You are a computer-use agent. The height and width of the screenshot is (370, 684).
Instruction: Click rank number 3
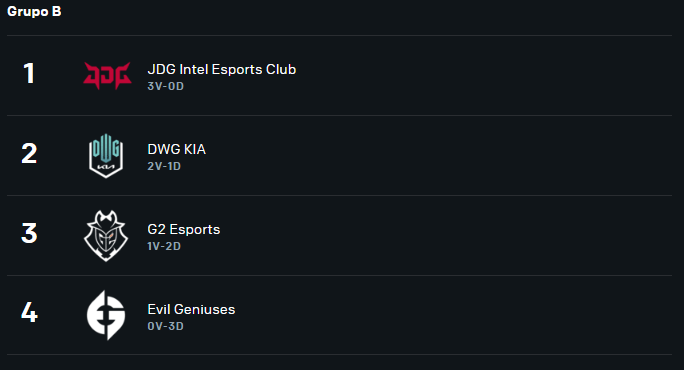tap(29, 233)
